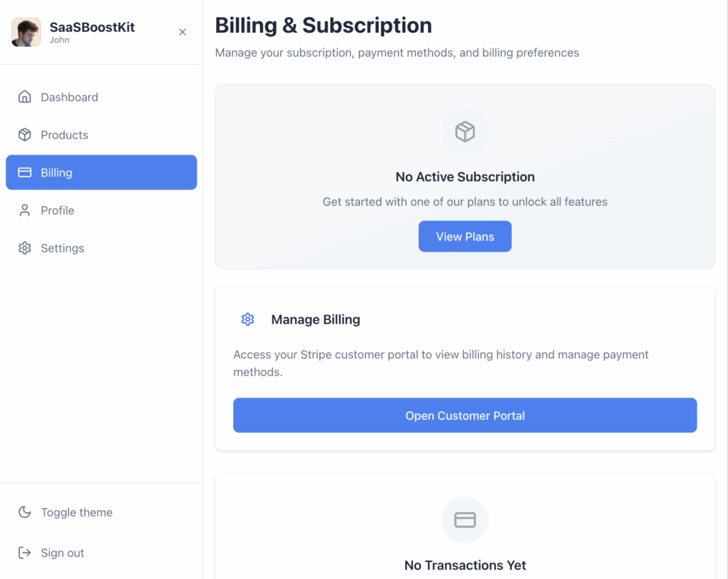Select the Profile menu item
Image resolution: width=728 pixels, height=579 pixels.
[x=58, y=211]
